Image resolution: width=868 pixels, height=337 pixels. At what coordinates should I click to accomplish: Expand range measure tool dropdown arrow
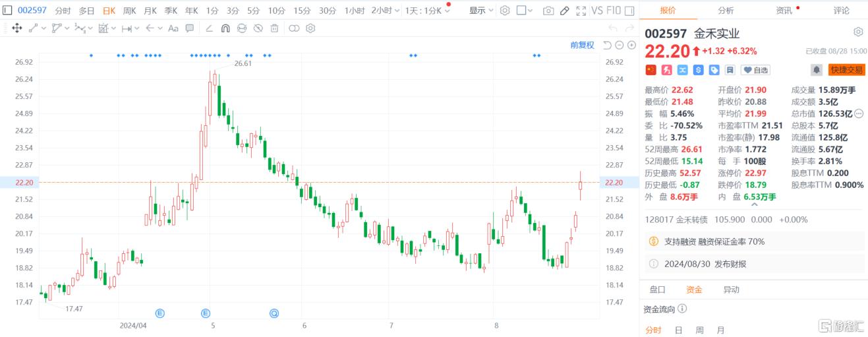136,28
